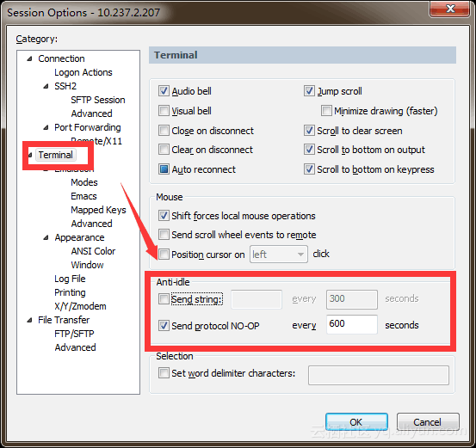Viewport: 476px width, 448px height.
Task: Toggle Scroll to bottom on keypress
Action: pos(309,169)
